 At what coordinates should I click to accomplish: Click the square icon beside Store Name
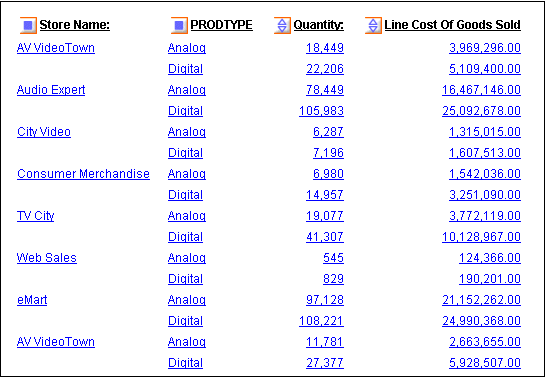tap(28, 25)
